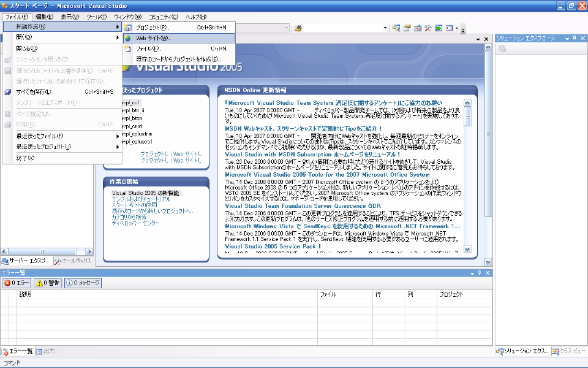
Task: Toggle auto-hide pin on Error List panel
Action: tap(480, 273)
